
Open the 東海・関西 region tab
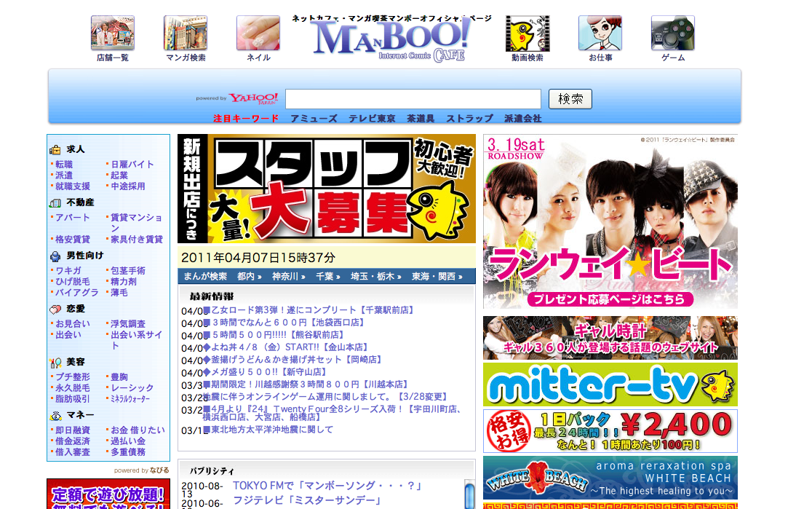437,276
